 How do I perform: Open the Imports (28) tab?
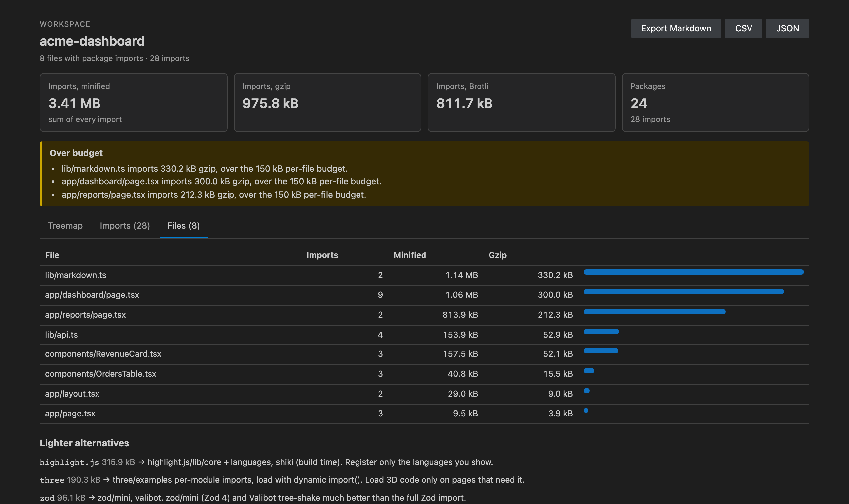click(x=125, y=226)
